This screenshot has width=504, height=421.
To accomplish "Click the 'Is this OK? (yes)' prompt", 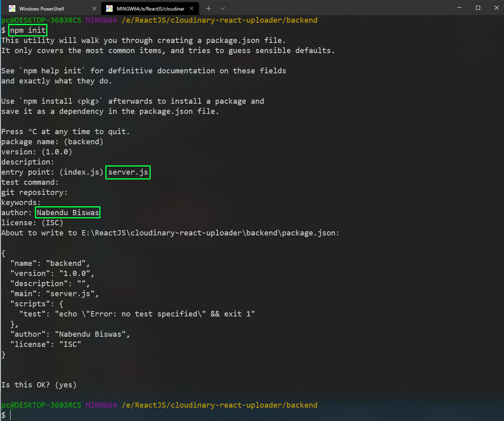I will click(x=39, y=385).
